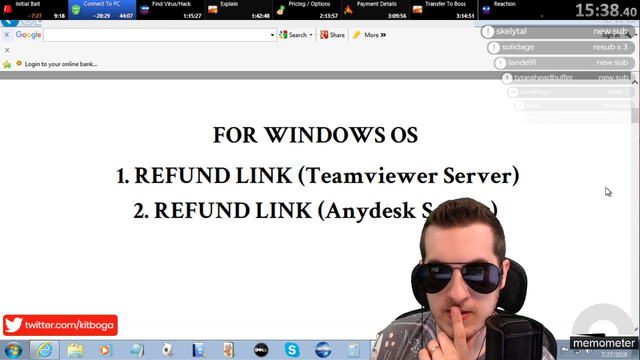
Task: Select the Connect To PC split
Action: [x=102, y=10]
